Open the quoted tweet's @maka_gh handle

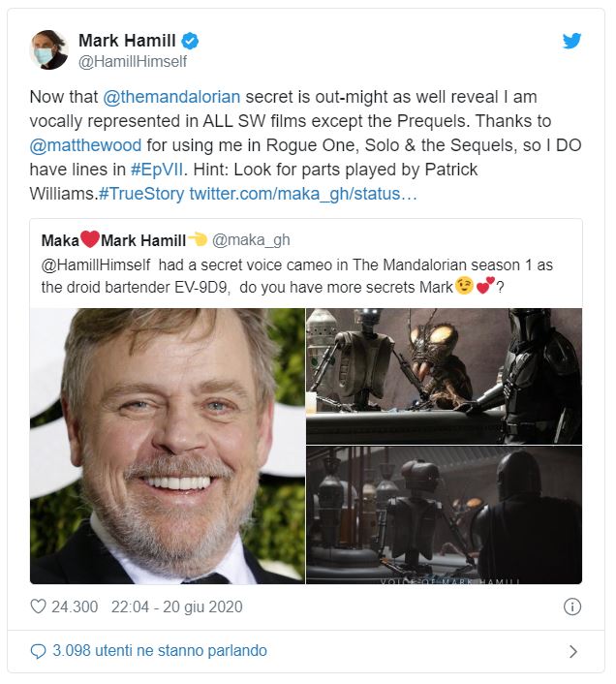tap(251, 240)
